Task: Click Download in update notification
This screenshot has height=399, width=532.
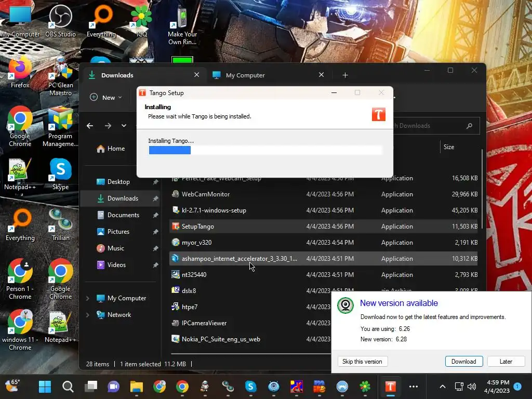Action: click(463, 362)
